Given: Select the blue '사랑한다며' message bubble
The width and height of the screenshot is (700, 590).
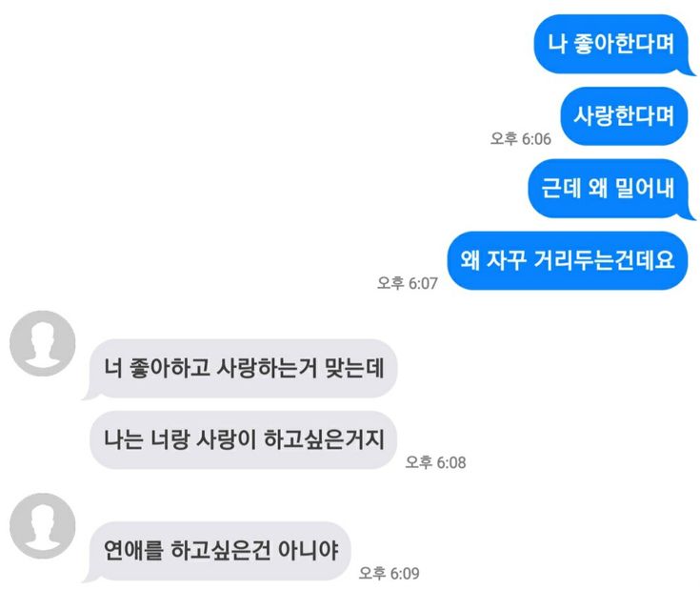Looking at the screenshot, I should 624,116.
